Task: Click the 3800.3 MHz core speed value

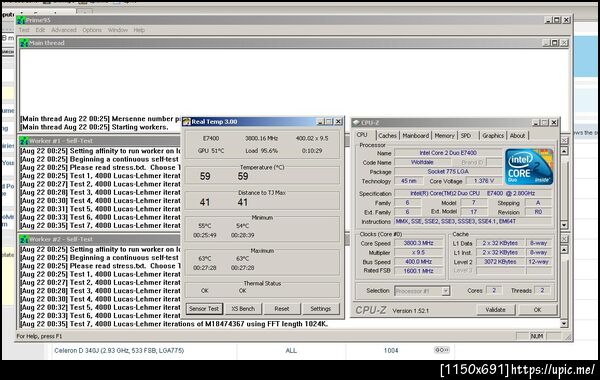Action: point(419,243)
